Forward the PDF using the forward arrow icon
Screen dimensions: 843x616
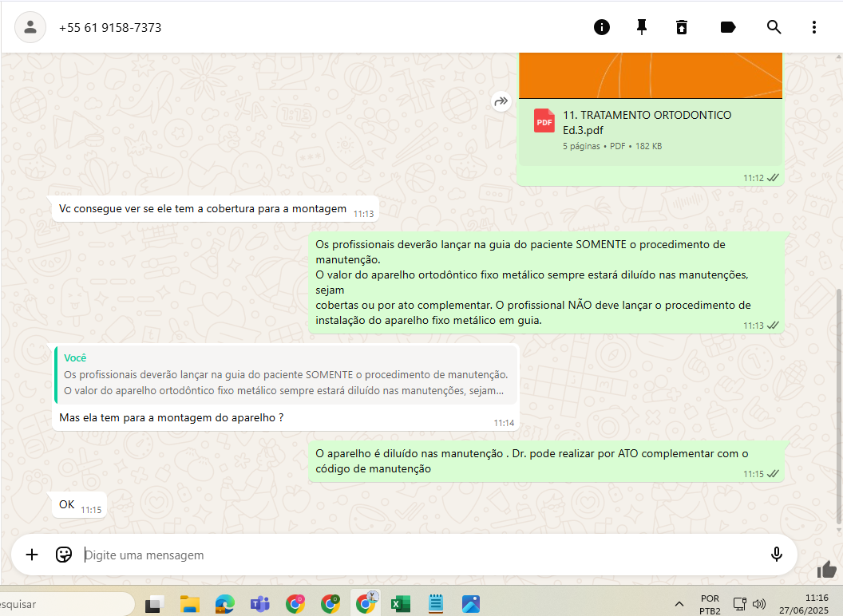(x=501, y=101)
